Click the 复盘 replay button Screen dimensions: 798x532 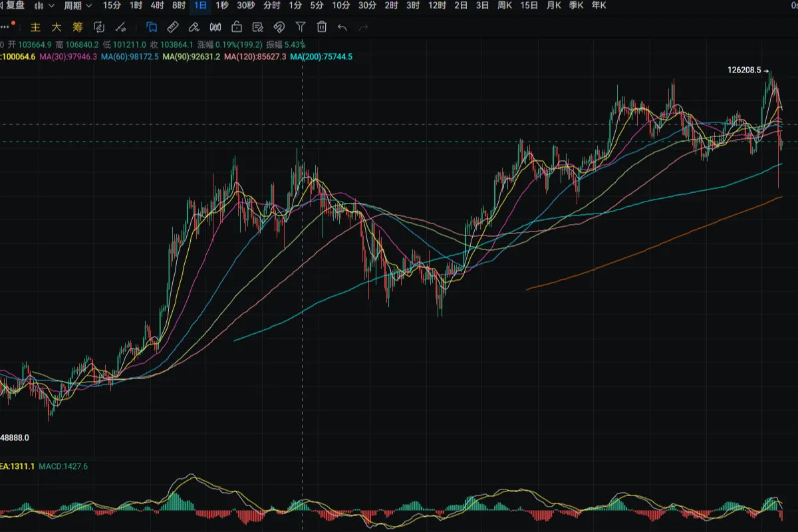tap(13, 6)
